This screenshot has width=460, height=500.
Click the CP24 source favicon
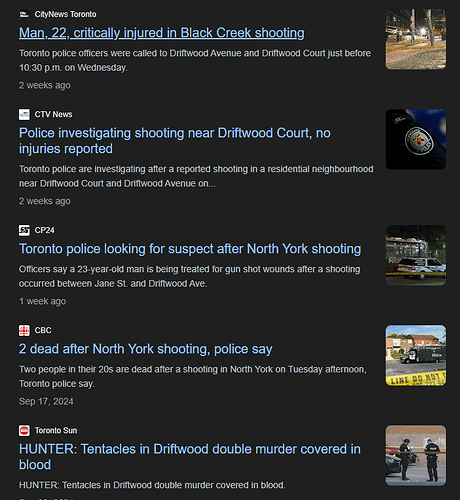pyautogui.click(x=24, y=230)
